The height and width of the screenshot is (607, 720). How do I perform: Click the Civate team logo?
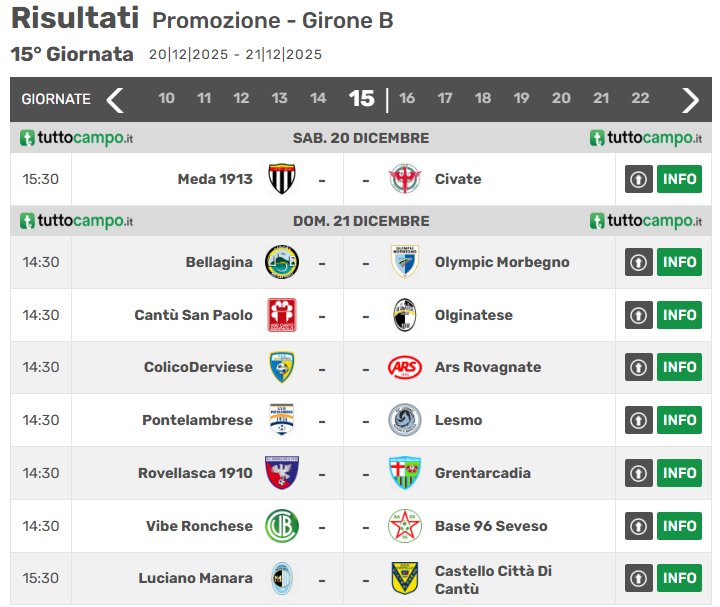click(x=404, y=179)
